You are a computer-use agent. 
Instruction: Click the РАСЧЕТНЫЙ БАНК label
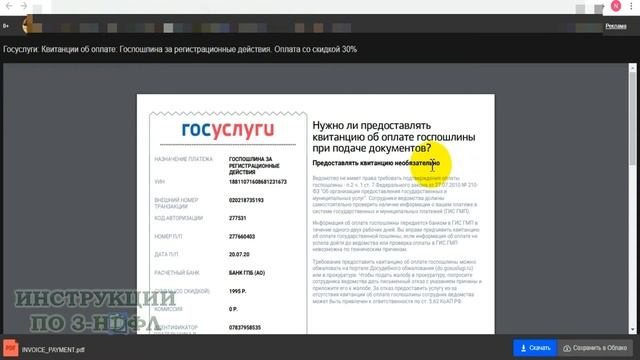tap(176, 273)
